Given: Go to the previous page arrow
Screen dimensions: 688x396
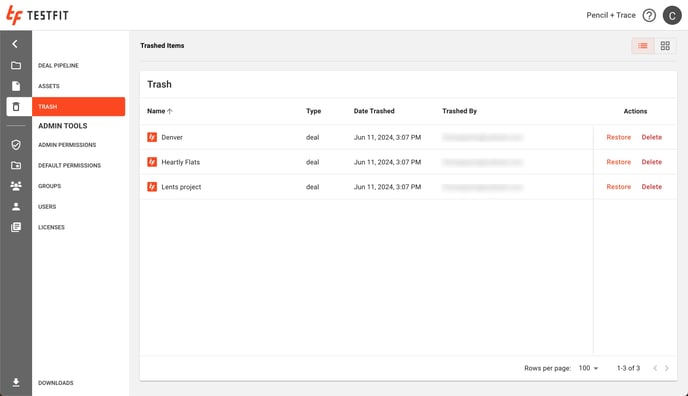Looking at the screenshot, I should click(655, 368).
